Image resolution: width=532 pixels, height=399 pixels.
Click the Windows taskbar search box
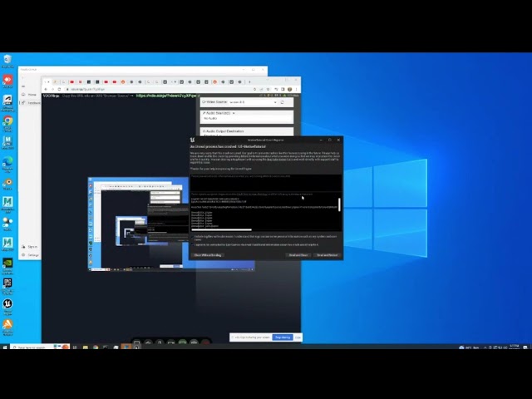click(x=40, y=347)
